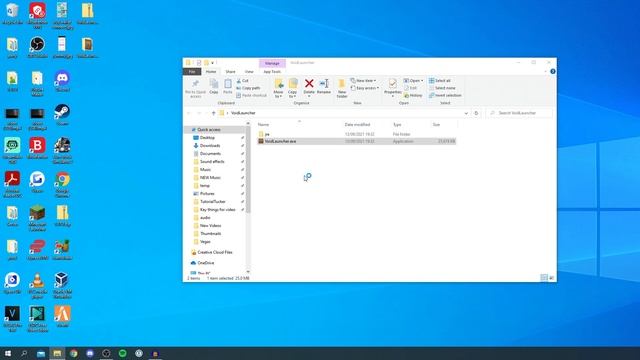
Task: Open the address bar history dropdown
Action: coord(466,113)
